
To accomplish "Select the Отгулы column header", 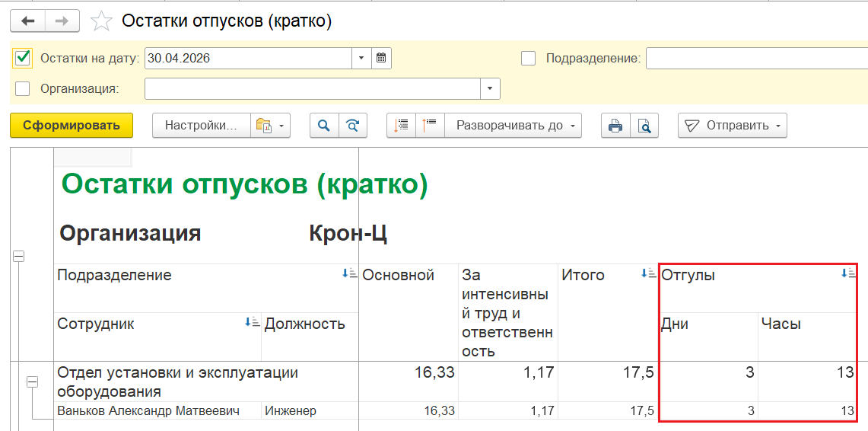I will pyautogui.click(x=758, y=288).
